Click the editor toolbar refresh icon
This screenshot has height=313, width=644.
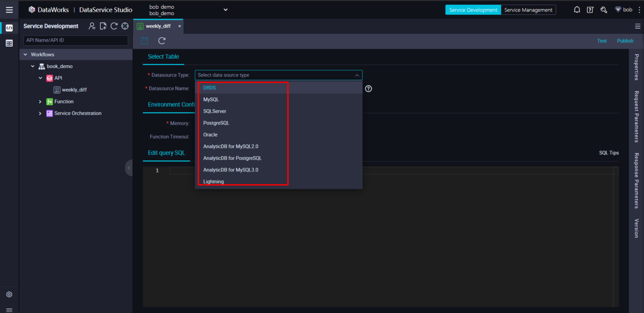click(x=162, y=41)
